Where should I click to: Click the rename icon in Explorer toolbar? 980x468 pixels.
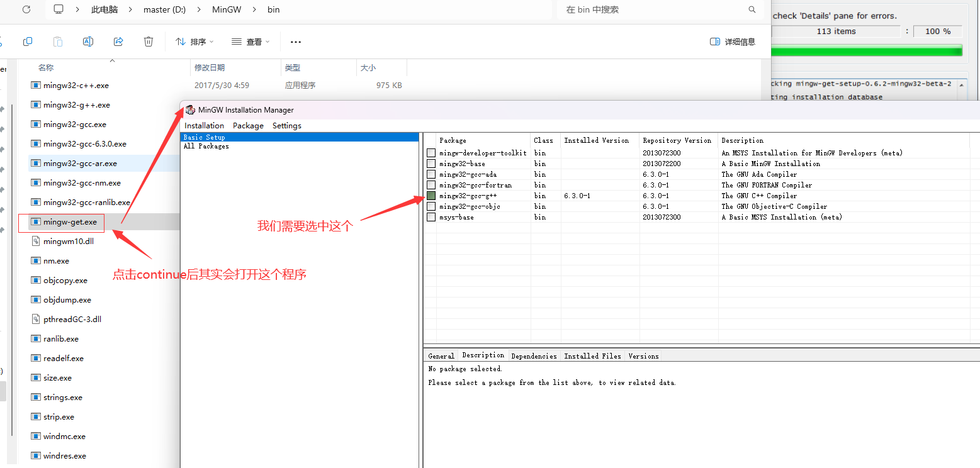pos(88,42)
